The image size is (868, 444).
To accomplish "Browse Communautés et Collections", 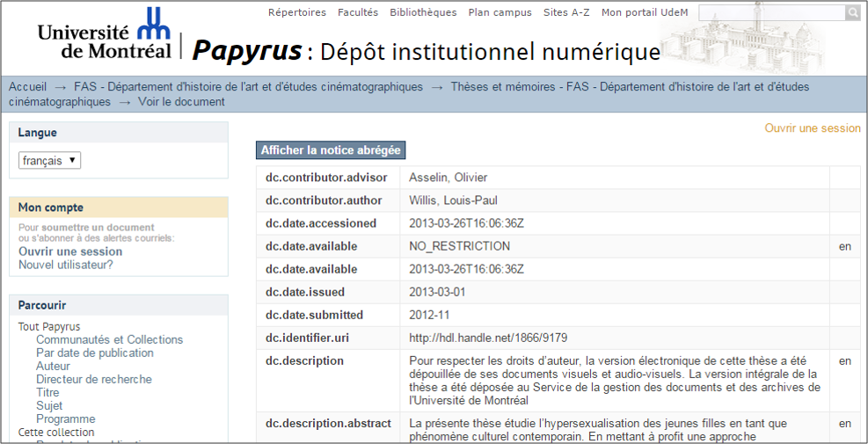I will 110,339.
